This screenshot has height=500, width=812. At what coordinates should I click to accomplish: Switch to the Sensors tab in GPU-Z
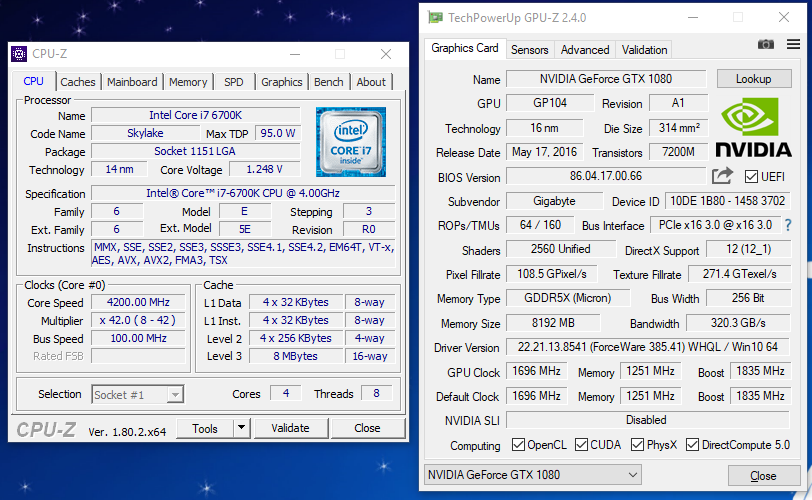tap(529, 50)
